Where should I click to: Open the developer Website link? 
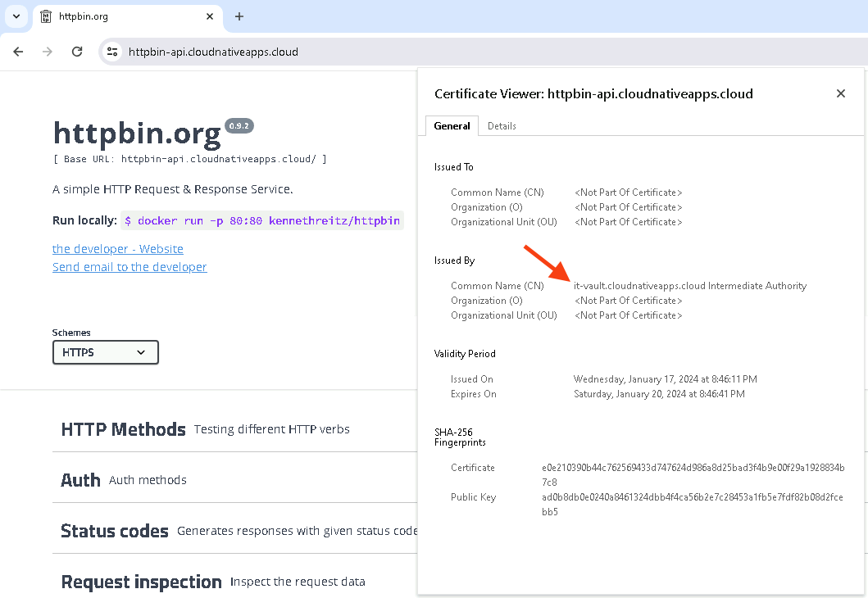117,248
